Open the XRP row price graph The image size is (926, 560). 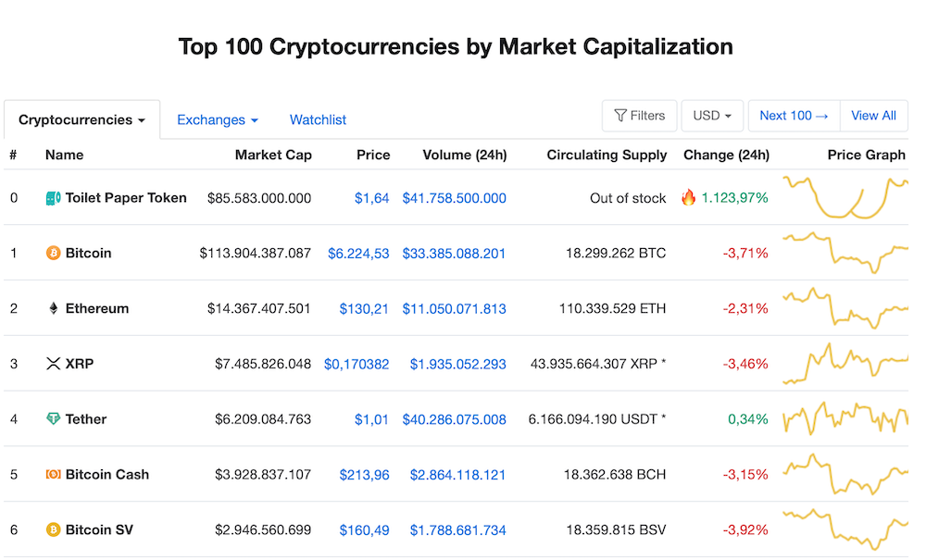coord(845,364)
